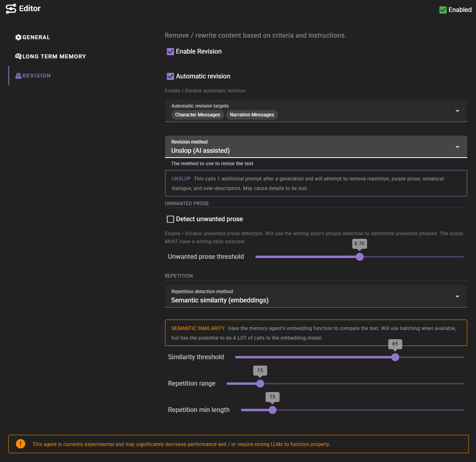Click the typewriter icon beside Revision

18,76
